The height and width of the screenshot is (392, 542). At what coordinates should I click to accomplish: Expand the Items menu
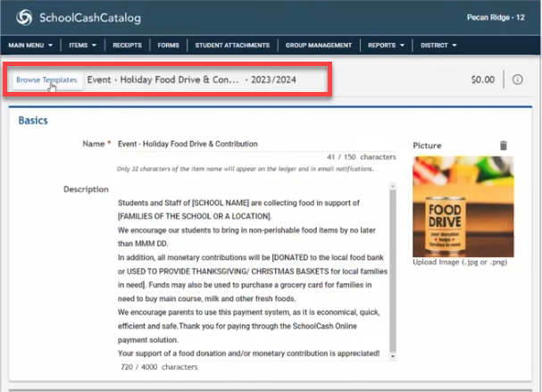point(83,46)
